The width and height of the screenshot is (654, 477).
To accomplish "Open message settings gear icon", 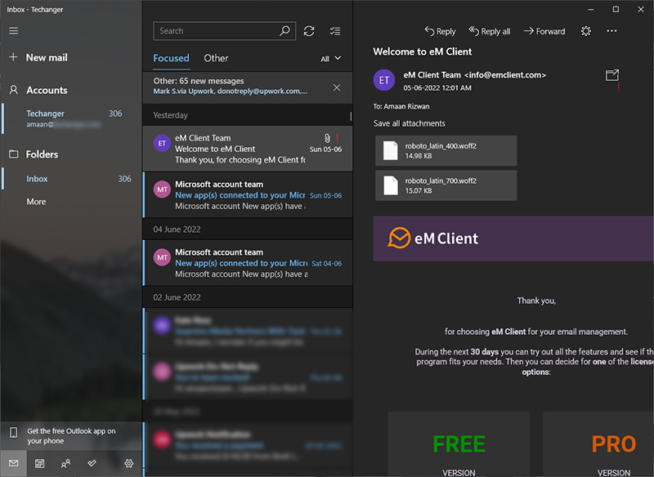I will [586, 31].
